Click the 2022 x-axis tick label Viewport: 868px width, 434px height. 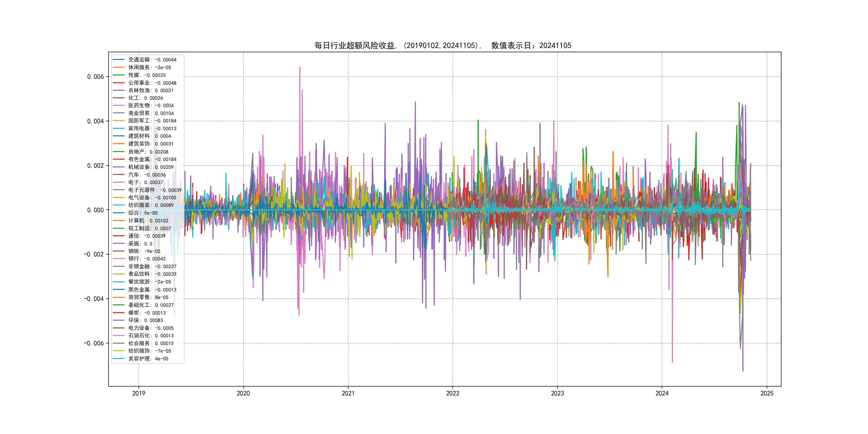(x=452, y=393)
